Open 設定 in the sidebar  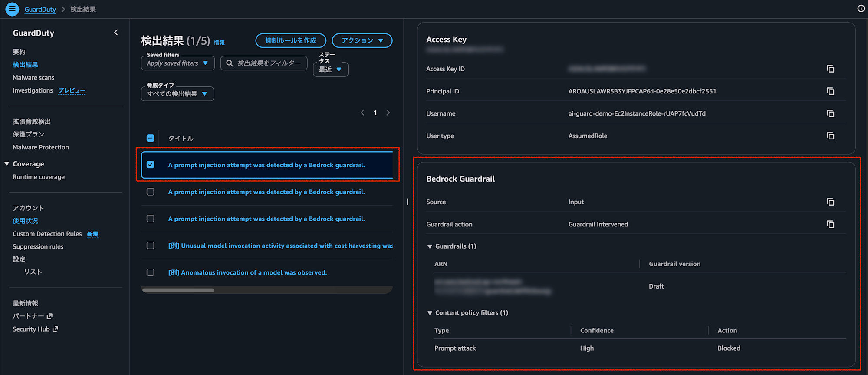pyautogui.click(x=19, y=259)
